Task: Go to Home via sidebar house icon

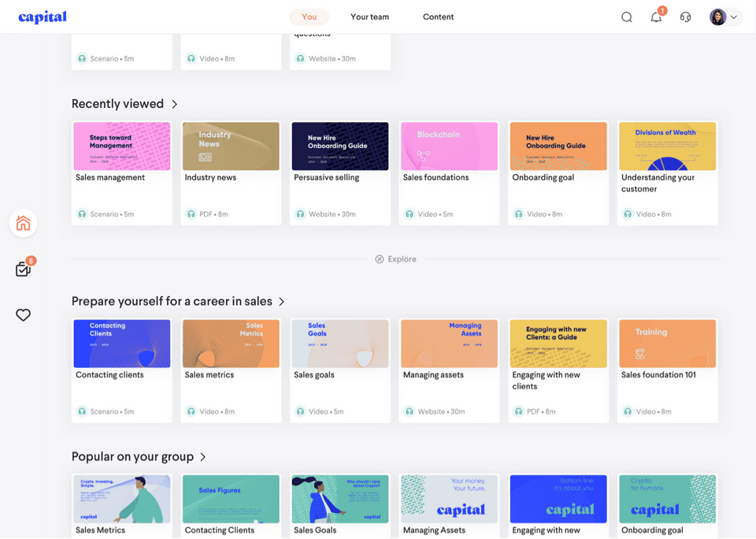Action: (23, 223)
